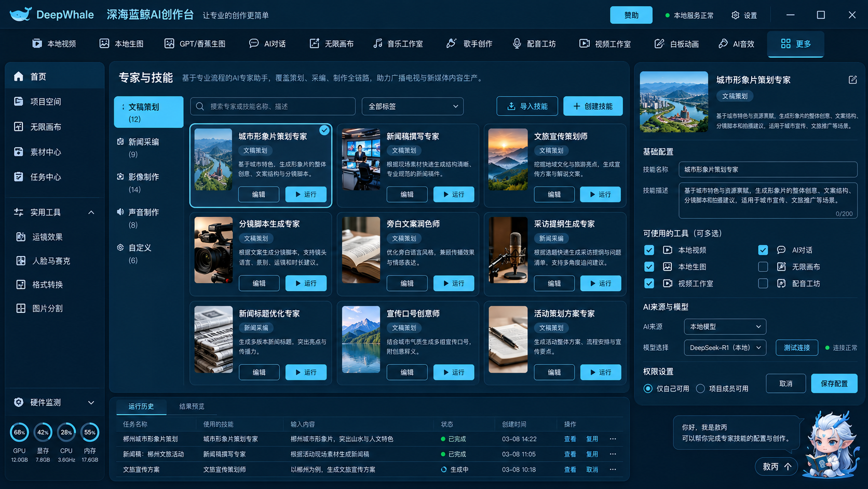Click the 创建技能 button
Image resolution: width=868 pixels, height=489 pixels.
(593, 106)
